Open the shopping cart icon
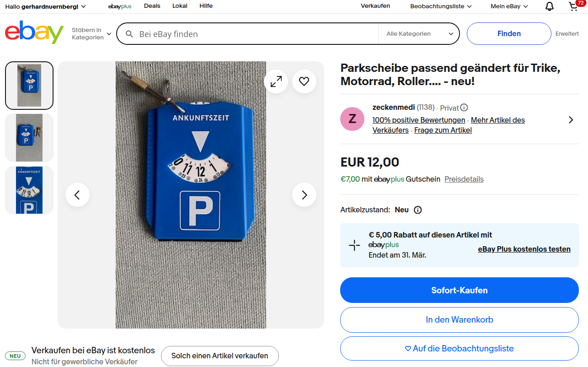 coord(573,6)
